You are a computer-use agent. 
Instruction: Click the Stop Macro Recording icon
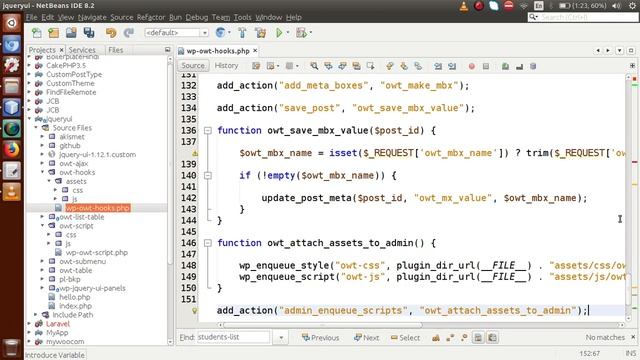pos(486,66)
